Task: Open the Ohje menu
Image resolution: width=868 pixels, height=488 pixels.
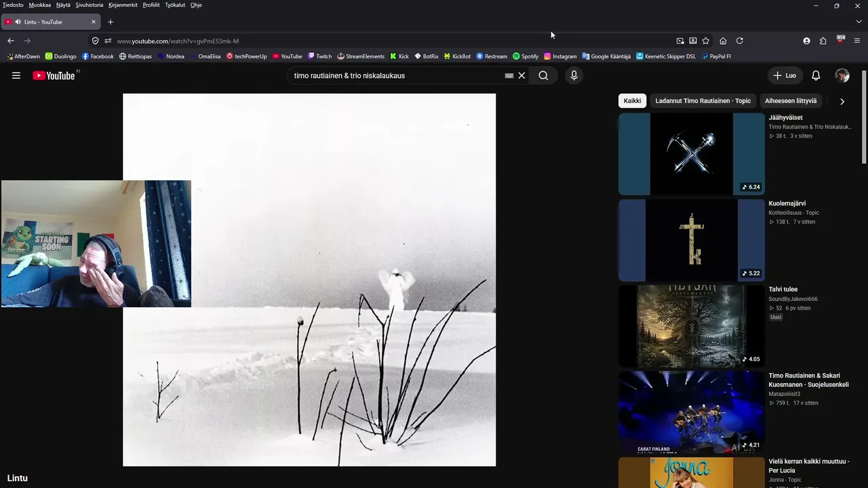Action: pos(196,5)
